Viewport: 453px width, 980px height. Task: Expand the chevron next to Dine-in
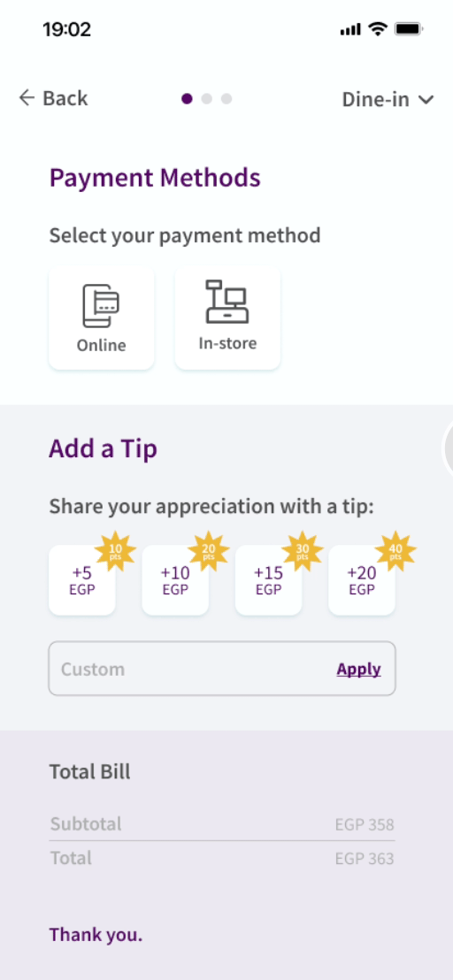click(426, 99)
